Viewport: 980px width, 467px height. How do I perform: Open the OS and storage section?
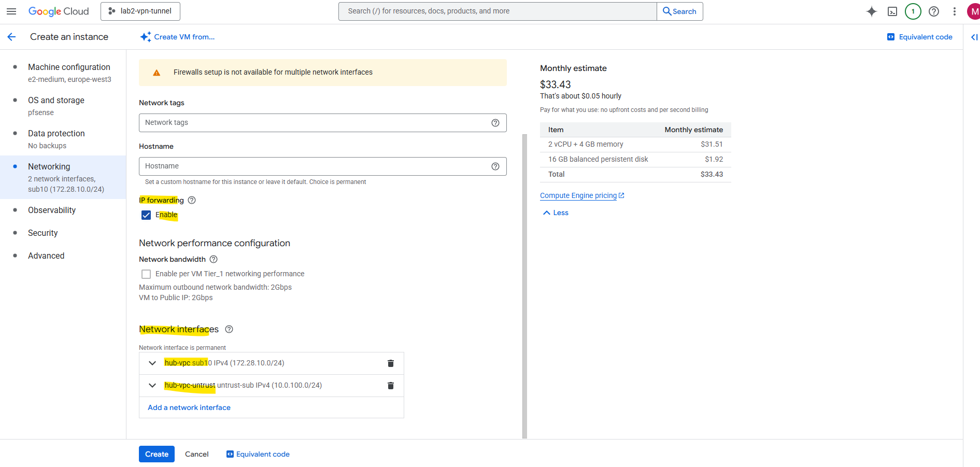point(56,101)
